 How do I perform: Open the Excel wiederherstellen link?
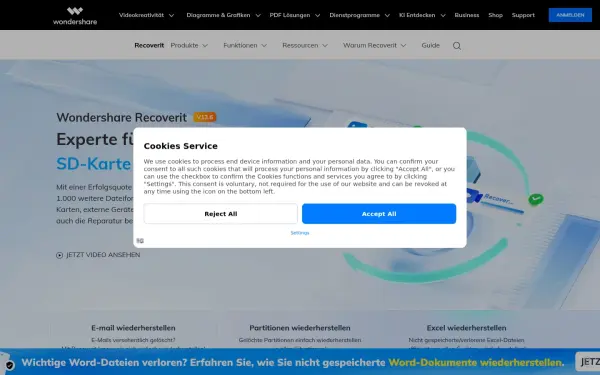pyautogui.click(x=466, y=328)
